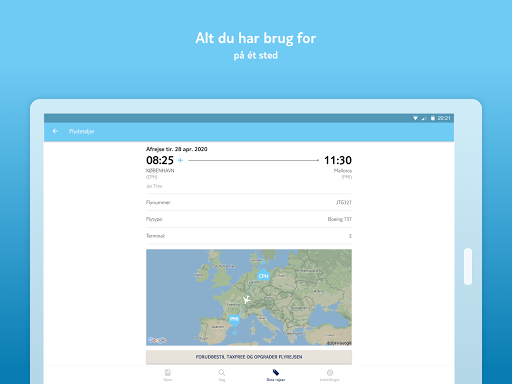Open the Hjem tab

coord(168,375)
